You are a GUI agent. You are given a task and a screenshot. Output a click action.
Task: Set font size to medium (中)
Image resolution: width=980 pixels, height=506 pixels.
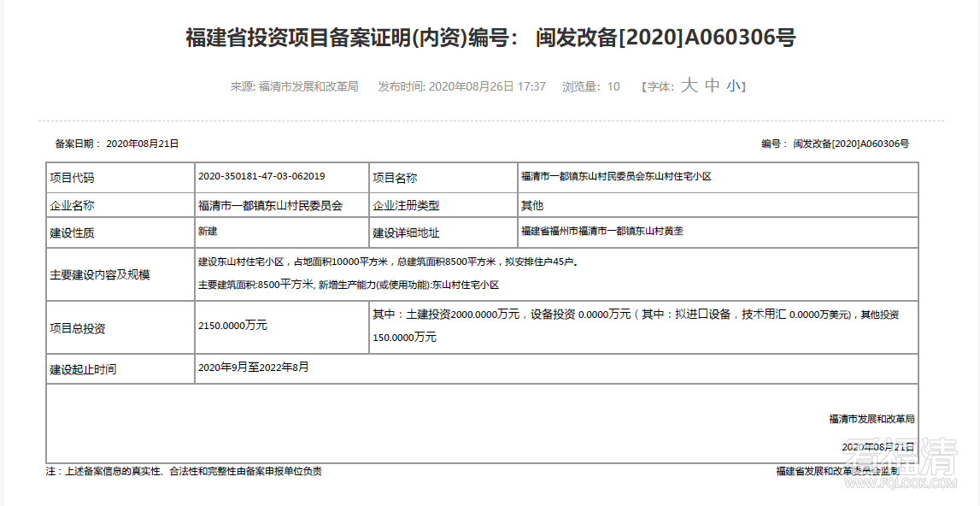click(x=713, y=85)
